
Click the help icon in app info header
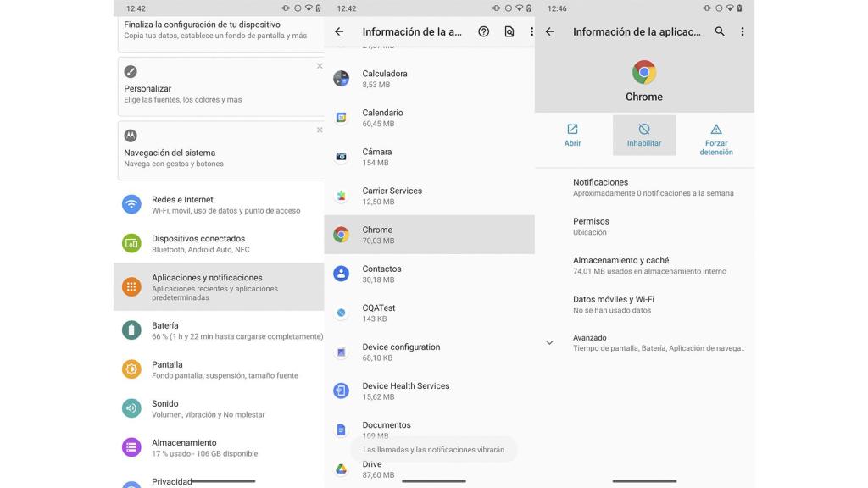482,30
